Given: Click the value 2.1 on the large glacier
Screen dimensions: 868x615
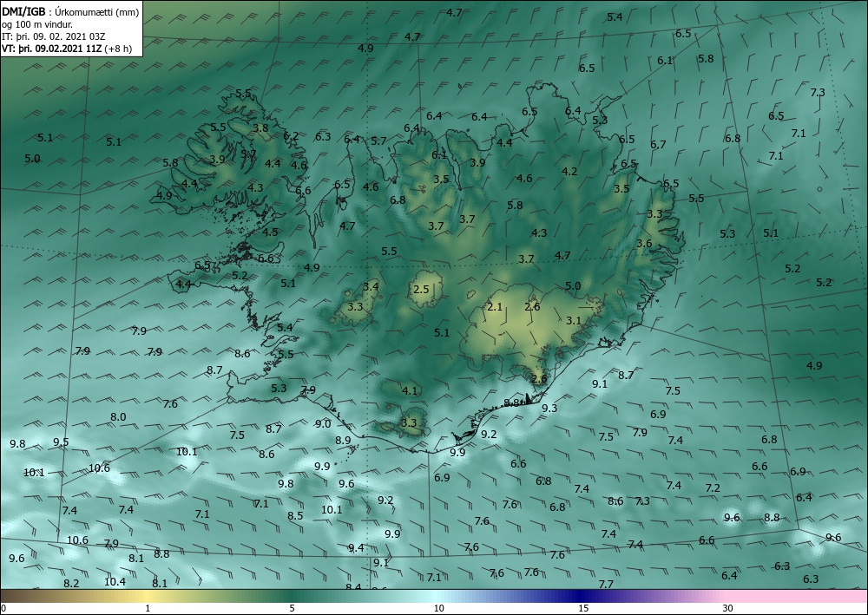Looking at the screenshot, I should coord(495,307).
